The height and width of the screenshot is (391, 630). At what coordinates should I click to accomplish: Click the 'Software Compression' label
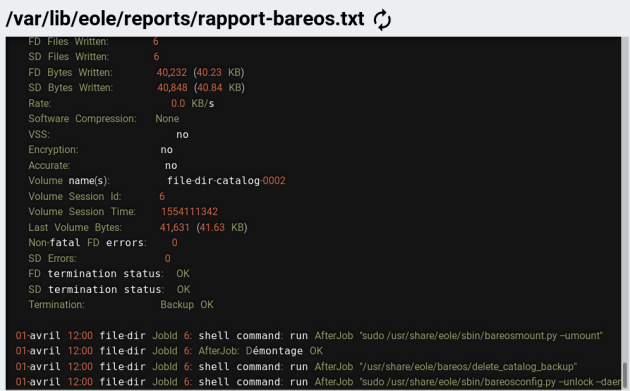click(x=82, y=119)
